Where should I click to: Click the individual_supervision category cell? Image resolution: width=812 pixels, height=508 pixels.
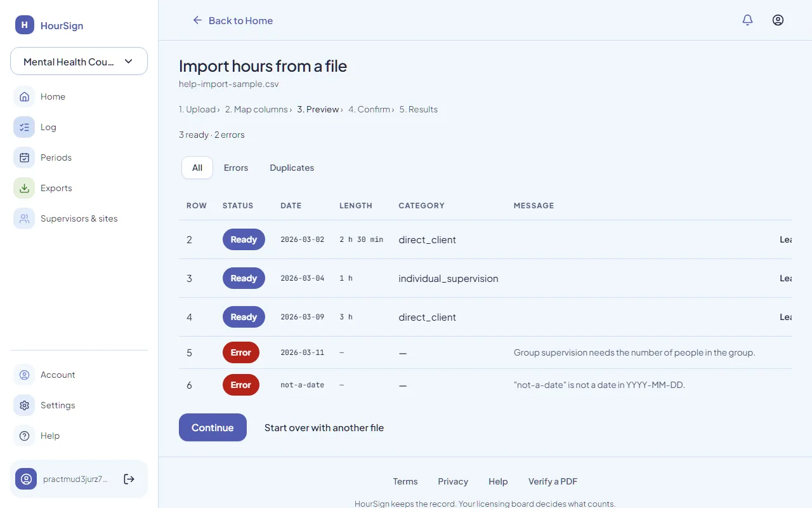pyautogui.click(x=449, y=278)
